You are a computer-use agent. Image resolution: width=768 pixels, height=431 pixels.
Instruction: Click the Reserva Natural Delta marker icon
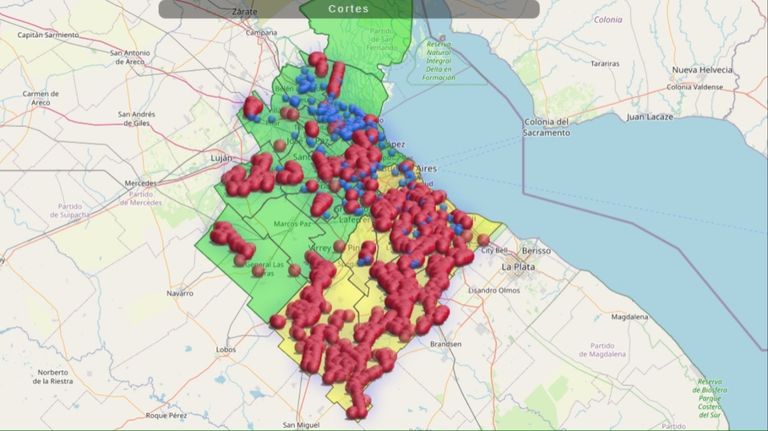[x=442, y=38]
